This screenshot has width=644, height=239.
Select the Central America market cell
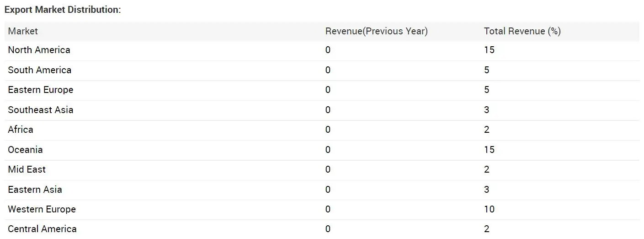[x=42, y=229]
